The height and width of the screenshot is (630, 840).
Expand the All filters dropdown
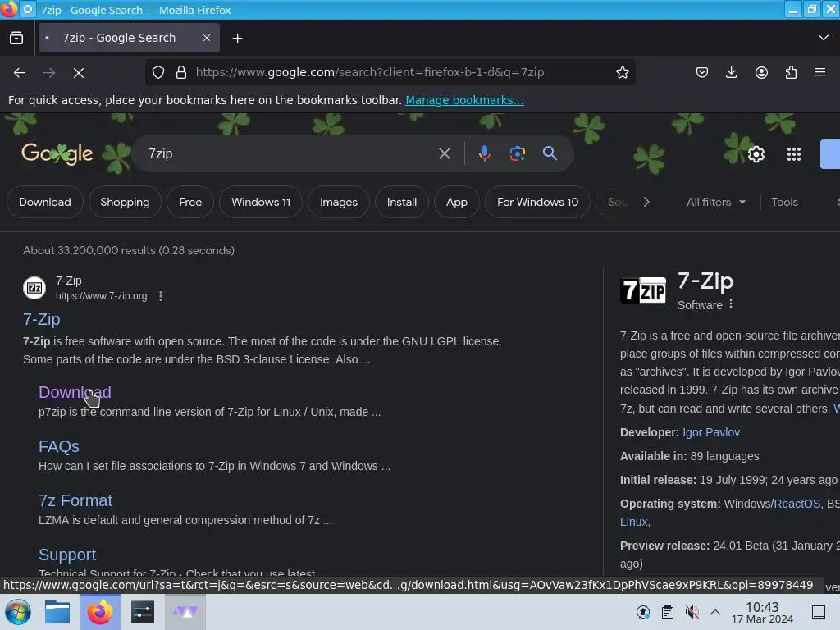715,202
